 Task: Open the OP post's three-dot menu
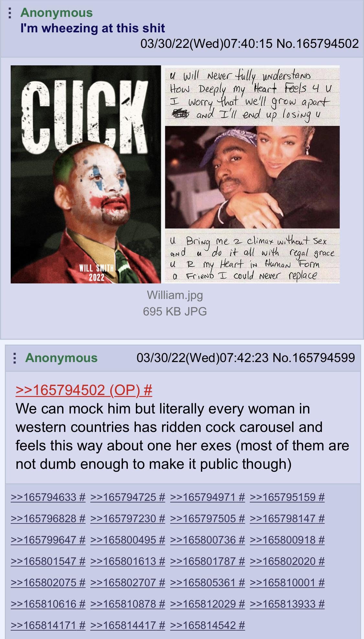[x=10, y=13]
